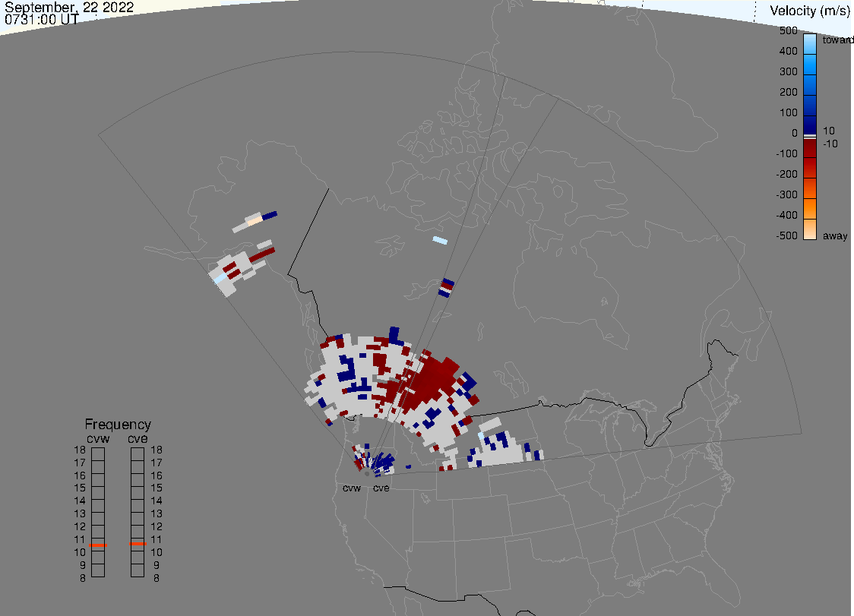
Task: Click the "toward" label beside color bar
Action: 837,39
